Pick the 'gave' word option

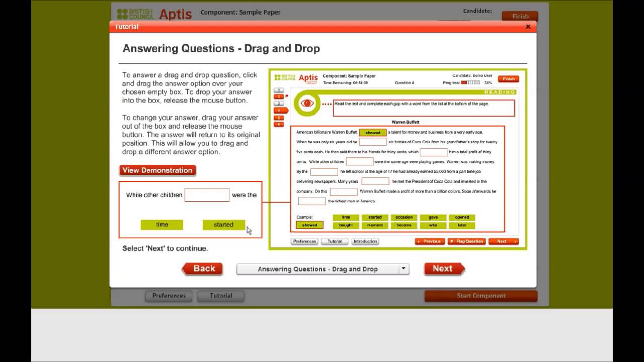(433, 217)
